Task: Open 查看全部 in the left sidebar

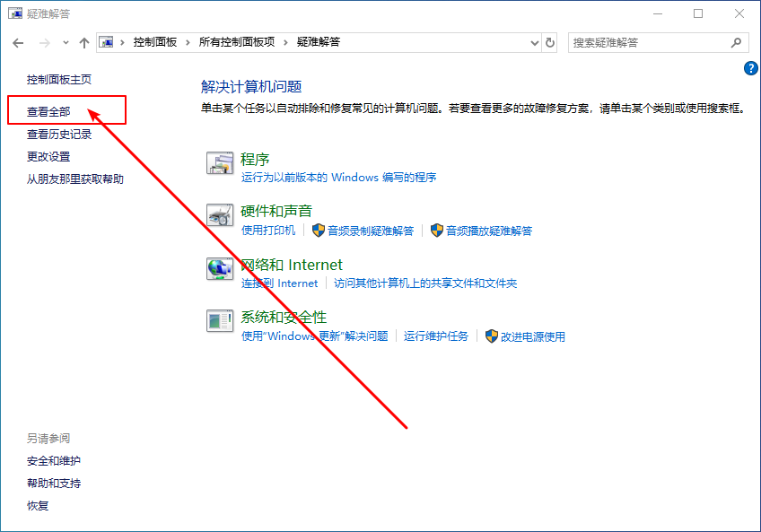Action: coord(48,112)
